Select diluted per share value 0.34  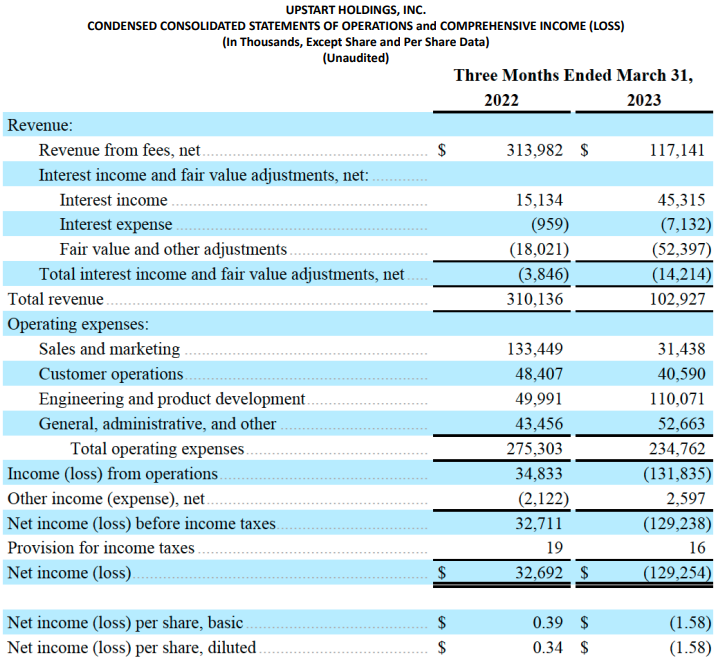point(548,648)
